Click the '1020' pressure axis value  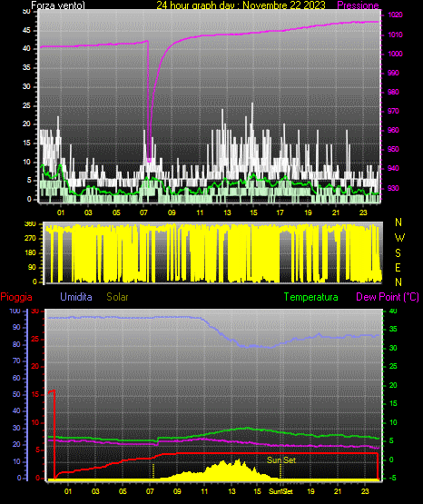point(395,15)
